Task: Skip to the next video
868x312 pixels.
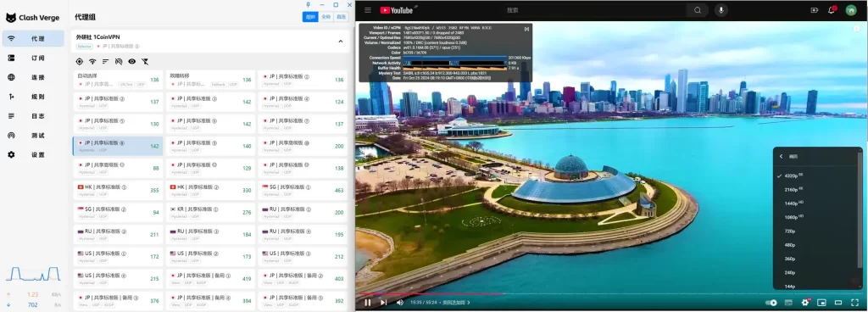Action: (x=384, y=303)
